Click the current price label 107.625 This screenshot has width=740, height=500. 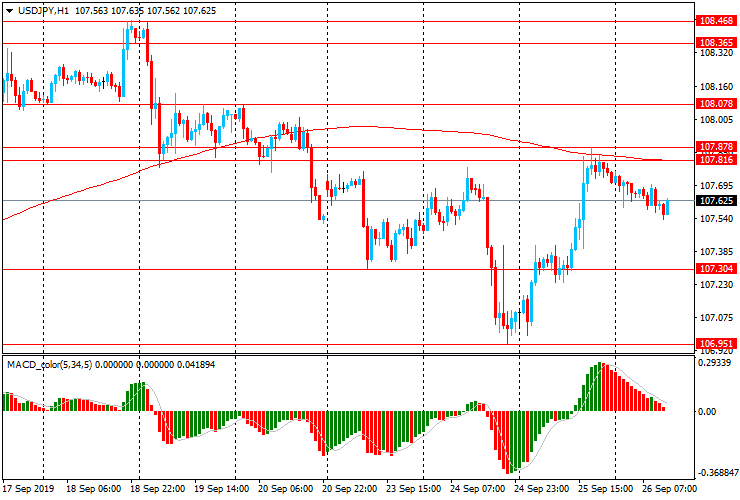pyautogui.click(x=716, y=201)
